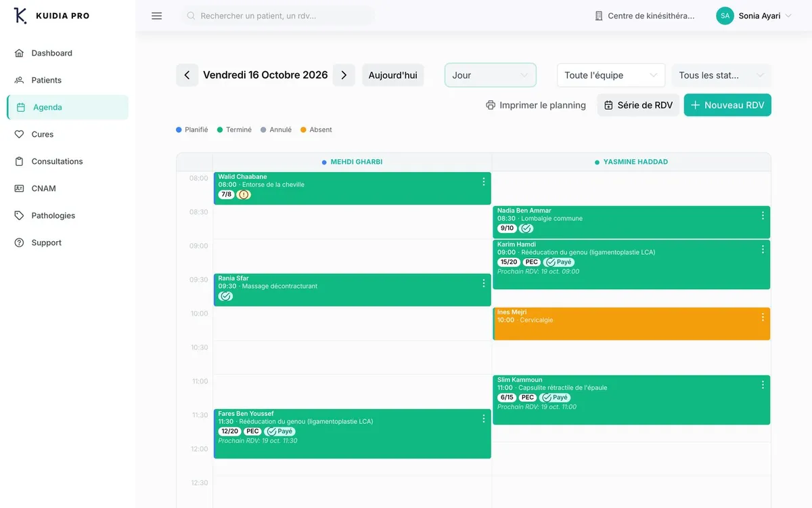Open Support in the sidebar
The height and width of the screenshot is (508, 812).
click(x=68, y=242)
